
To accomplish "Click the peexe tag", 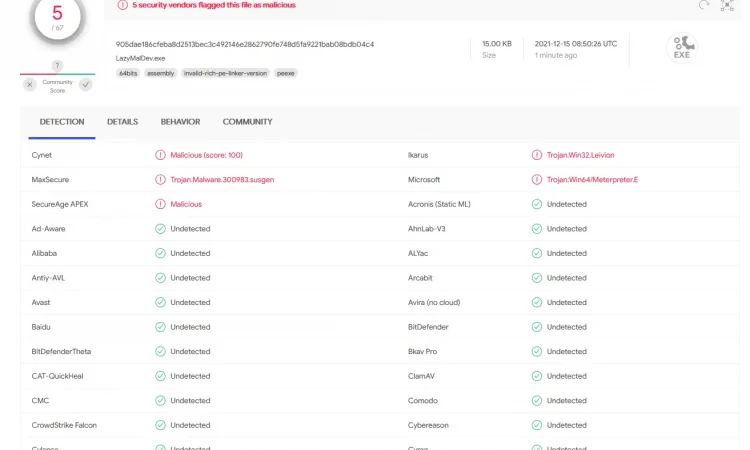I will pos(286,73).
